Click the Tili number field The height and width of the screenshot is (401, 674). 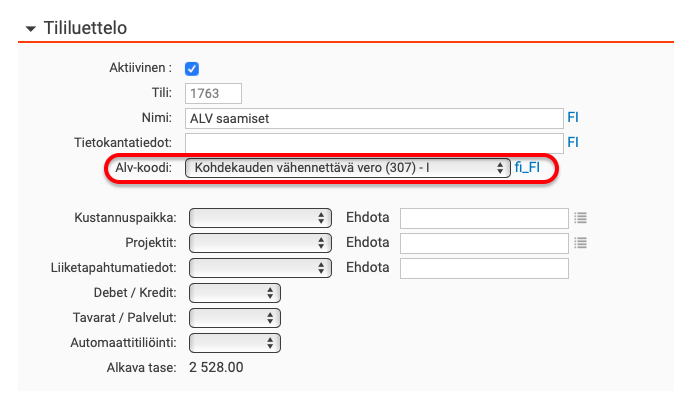tap(215, 94)
